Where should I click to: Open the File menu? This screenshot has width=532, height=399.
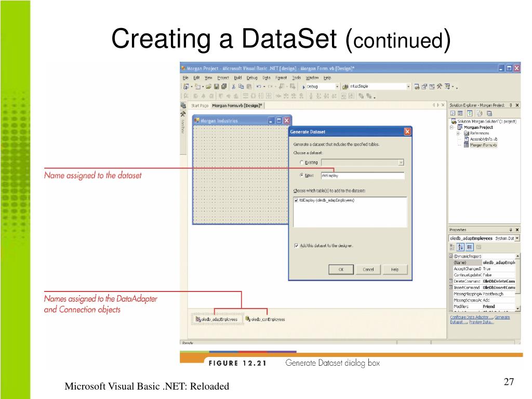(x=185, y=78)
